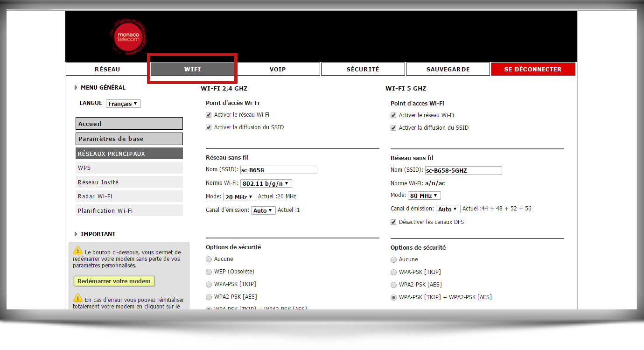Open Planification Wi-Fi sidebar item
The height and width of the screenshot is (350, 644).
coord(129,210)
